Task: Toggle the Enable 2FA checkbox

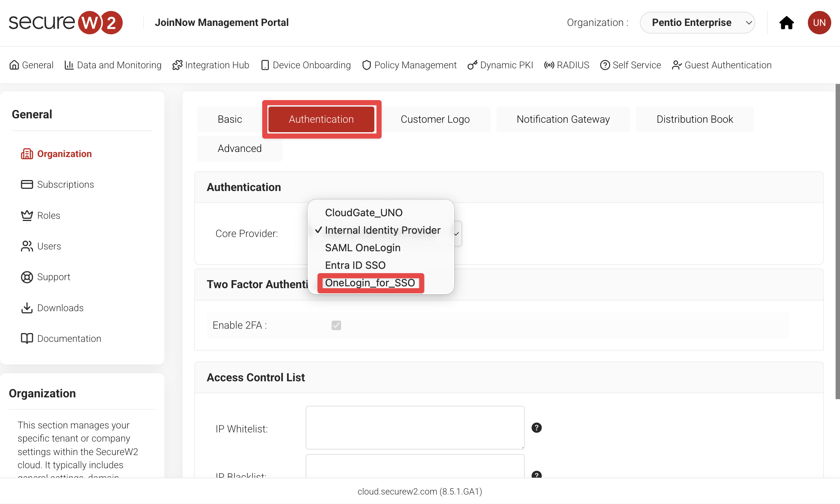Action: (x=336, y=325)
